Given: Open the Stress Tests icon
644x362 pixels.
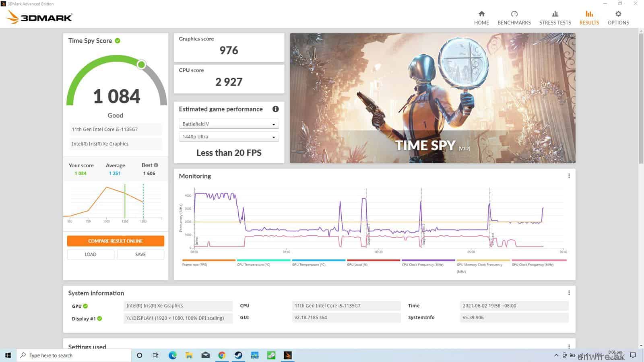Looking at the screenshot, I should pyautogui.click(x=555, y=14).
